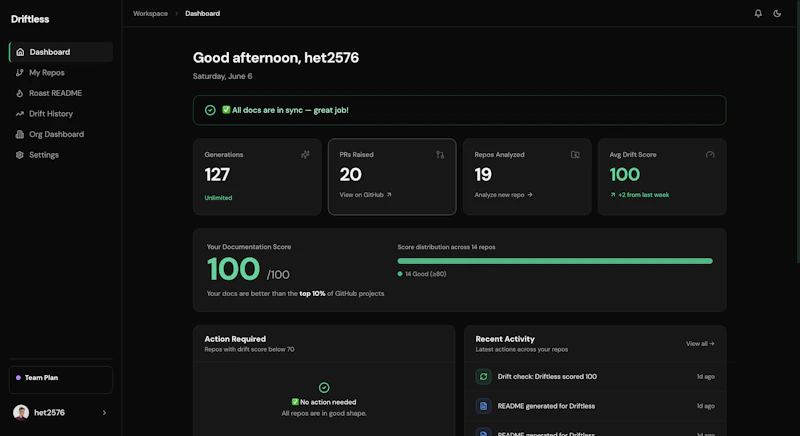This screenshot has height=436, width=800.
Task: Go to Roast README page
Action: click(x=61, y=93)
